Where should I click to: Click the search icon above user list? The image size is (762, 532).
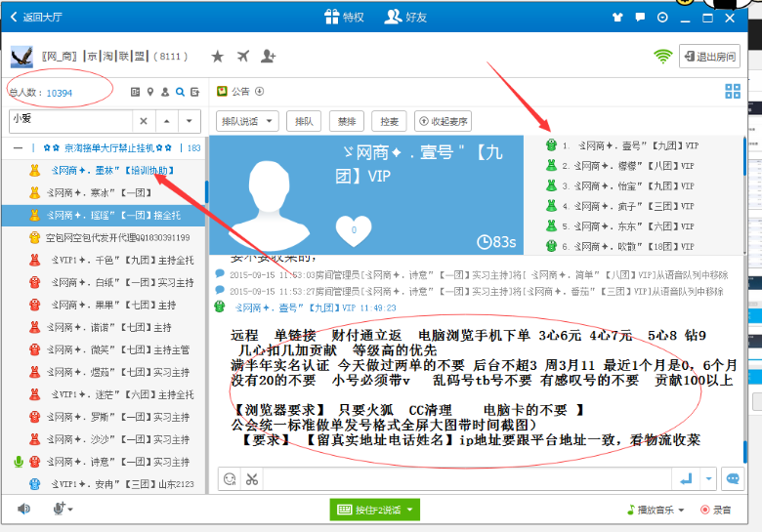click(180, 92)
